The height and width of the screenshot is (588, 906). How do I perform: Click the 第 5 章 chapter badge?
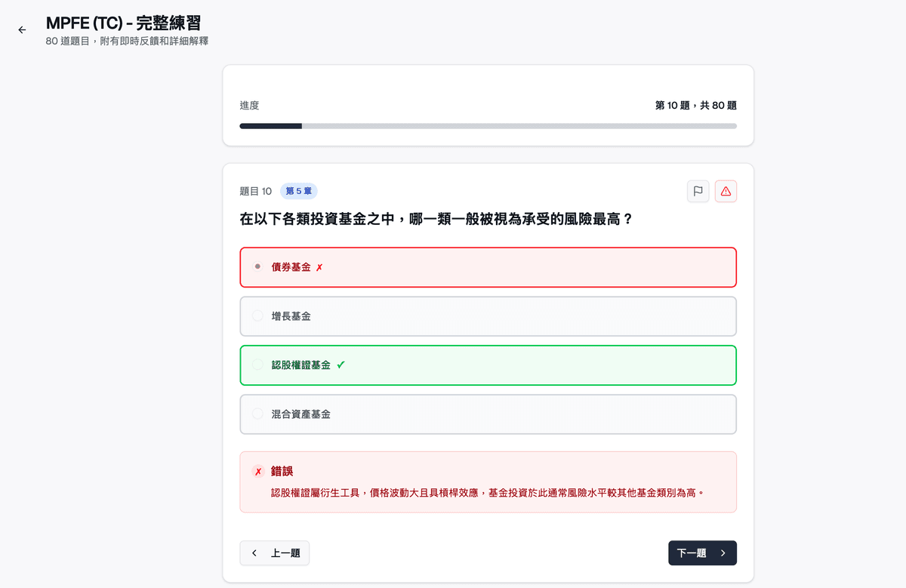click(298, 191)
